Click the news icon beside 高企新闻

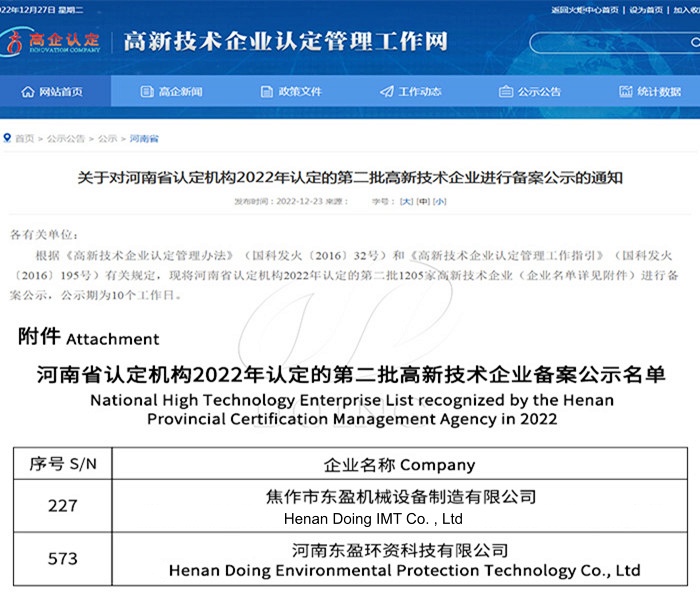tap(147, 92)
